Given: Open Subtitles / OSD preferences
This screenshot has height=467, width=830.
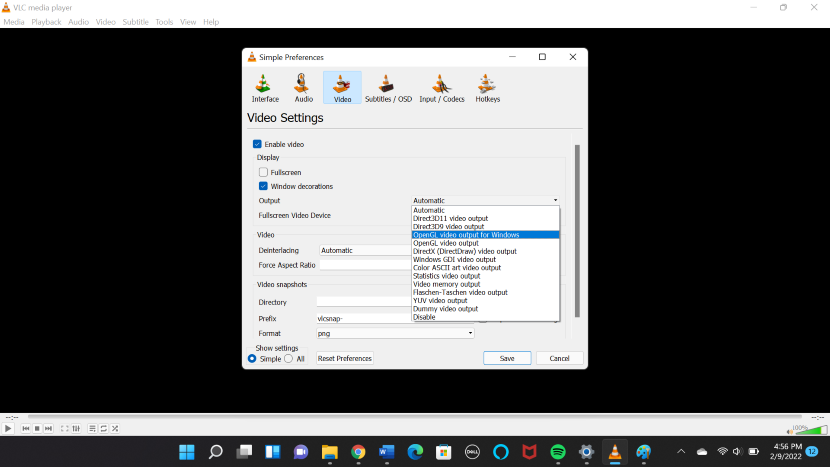Looking at the screenshot, I should tap(388, 88).
